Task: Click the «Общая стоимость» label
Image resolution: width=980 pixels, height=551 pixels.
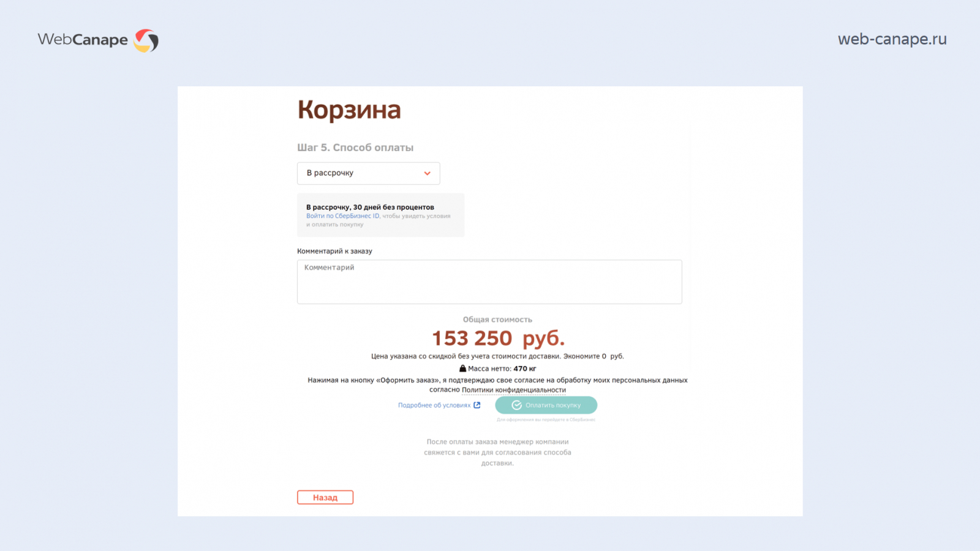Action: coord(497,320)
